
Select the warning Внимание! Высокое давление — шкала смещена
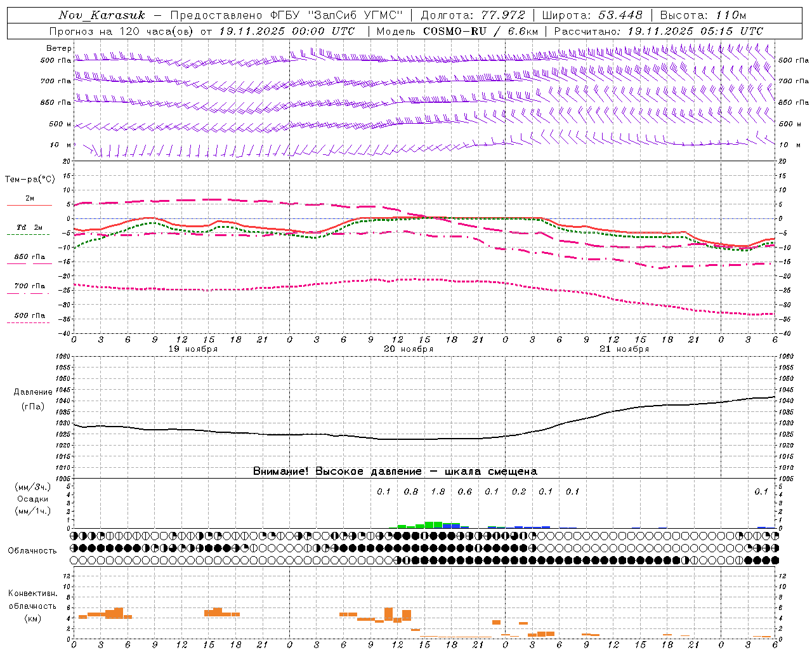coord(395,472)
